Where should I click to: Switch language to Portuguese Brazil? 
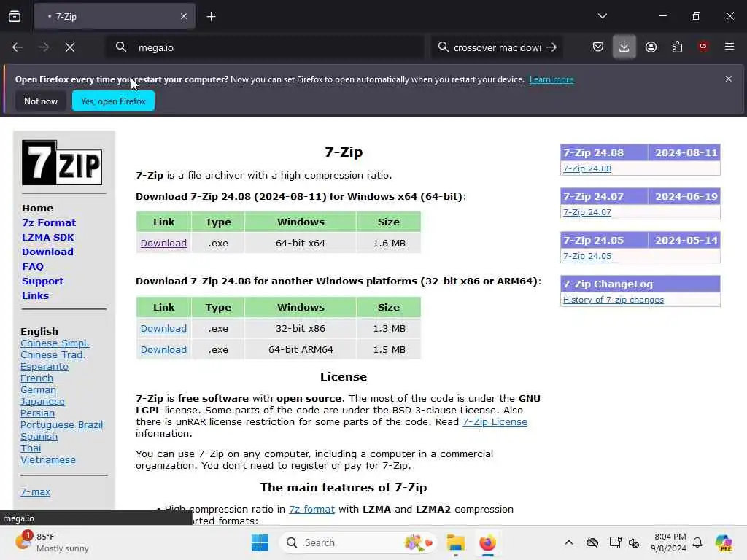(61, 425)
